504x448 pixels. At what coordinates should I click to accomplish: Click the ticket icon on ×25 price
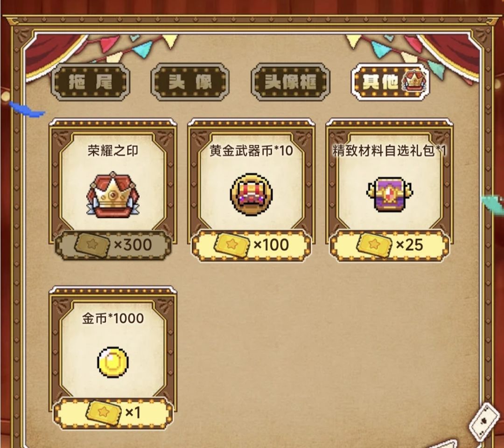[x=374, y=245]
